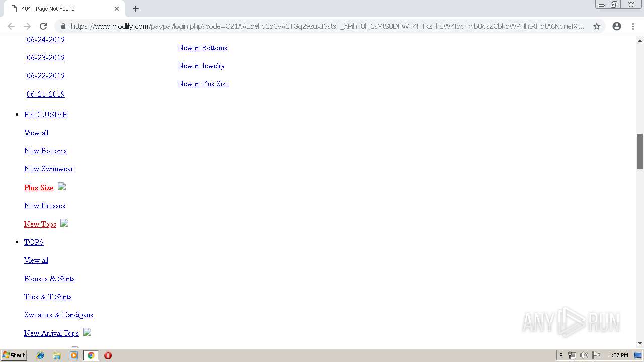The width and height of the screenshot is (644, 362).
Task: Open the New Swimwear link
Action: click(49, 169)
